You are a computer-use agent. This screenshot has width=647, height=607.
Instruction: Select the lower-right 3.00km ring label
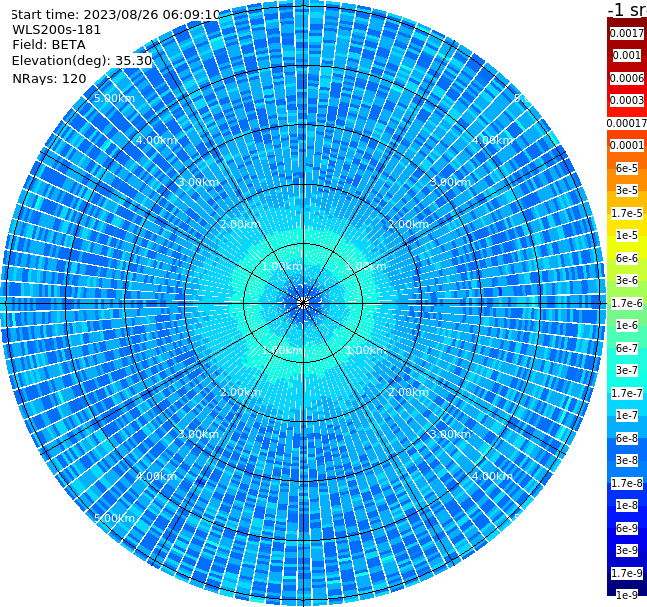point(450,434)
